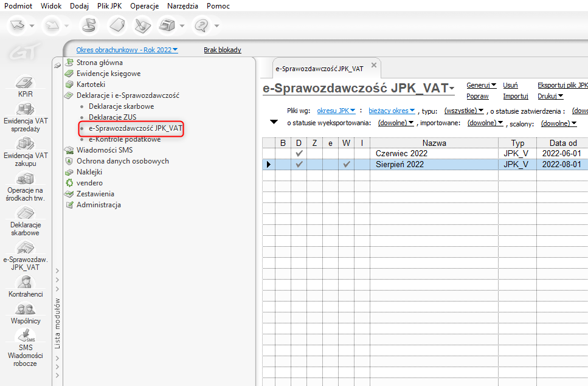Open the Plik JPK menu

coord(109,6)
